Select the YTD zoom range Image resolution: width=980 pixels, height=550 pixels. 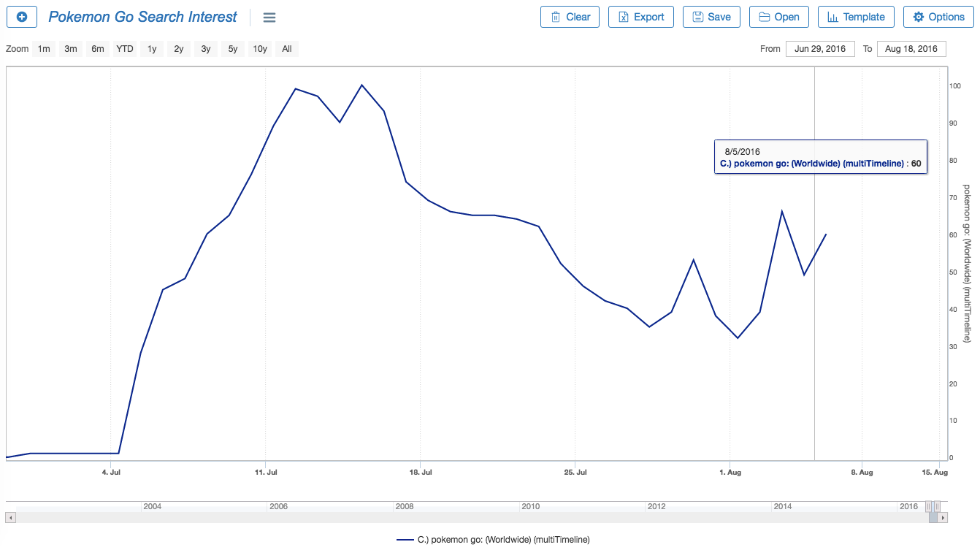[125, 49]
